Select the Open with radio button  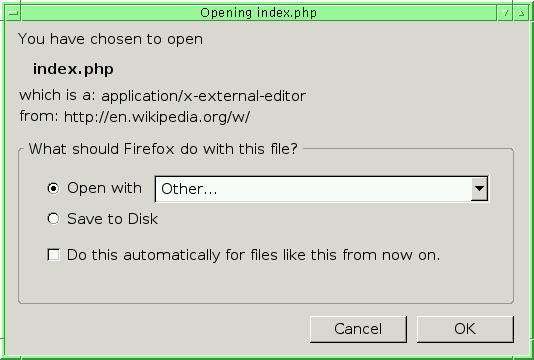click(53, 188)
